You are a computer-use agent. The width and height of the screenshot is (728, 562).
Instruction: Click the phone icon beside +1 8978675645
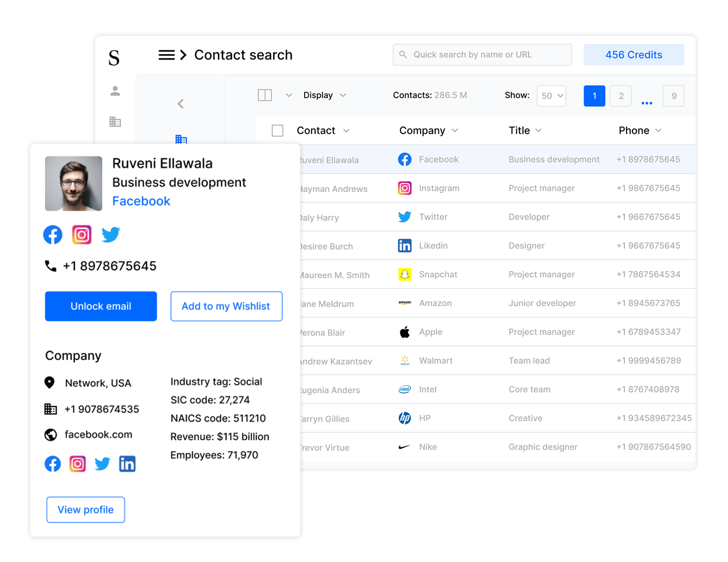click(x=50, y=266)
